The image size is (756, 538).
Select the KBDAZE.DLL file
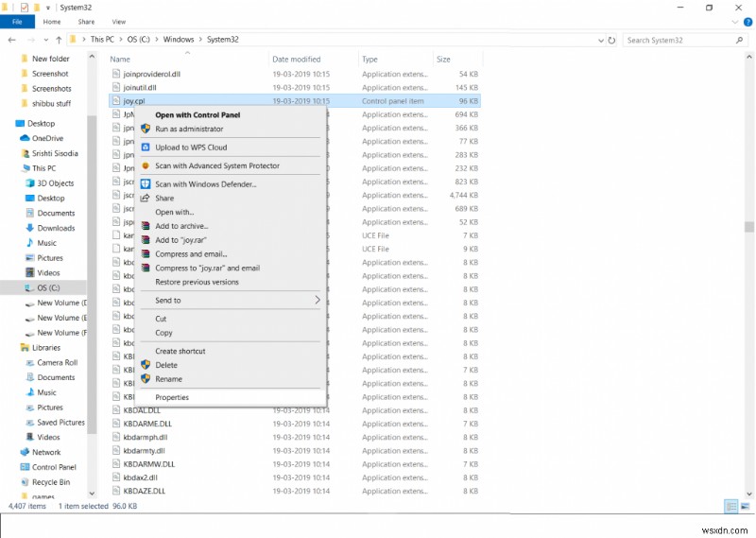145,491
